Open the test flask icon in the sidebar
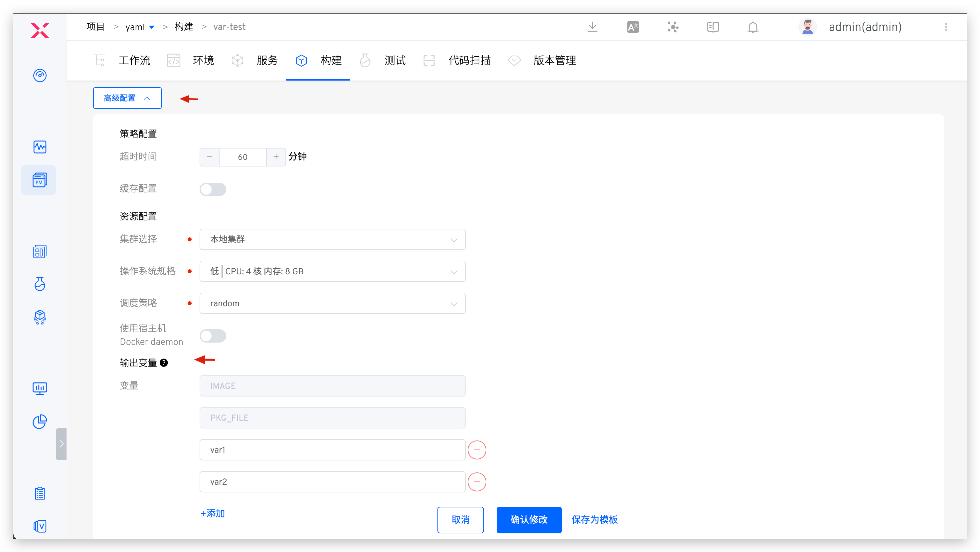Screen dimensions: 980x552 pyautogui.click(x=40, y=284)
